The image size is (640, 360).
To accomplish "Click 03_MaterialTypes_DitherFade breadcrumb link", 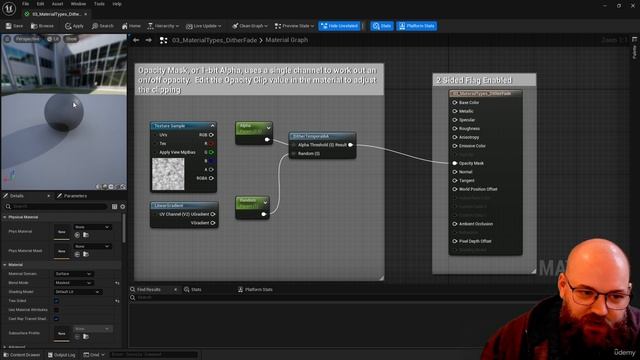I will pyautogui.click(x=214, y=40).
